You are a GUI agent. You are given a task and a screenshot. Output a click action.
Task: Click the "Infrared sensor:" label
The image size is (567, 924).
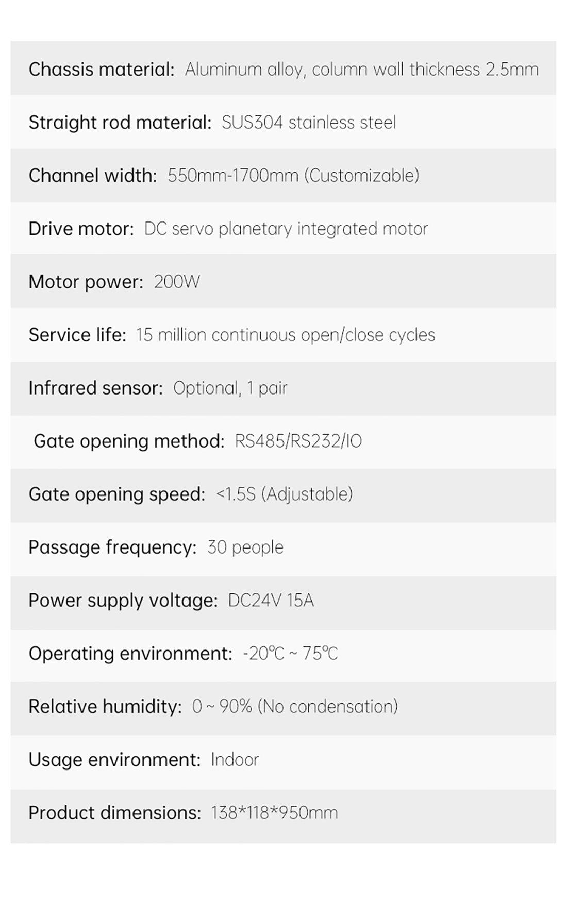pyautogui.click(x=95, y=388)
